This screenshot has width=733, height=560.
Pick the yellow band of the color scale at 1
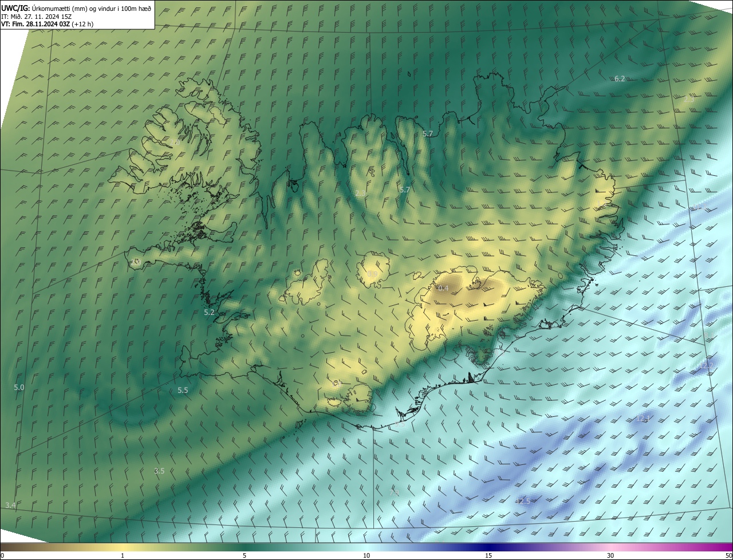coord(123,547)
